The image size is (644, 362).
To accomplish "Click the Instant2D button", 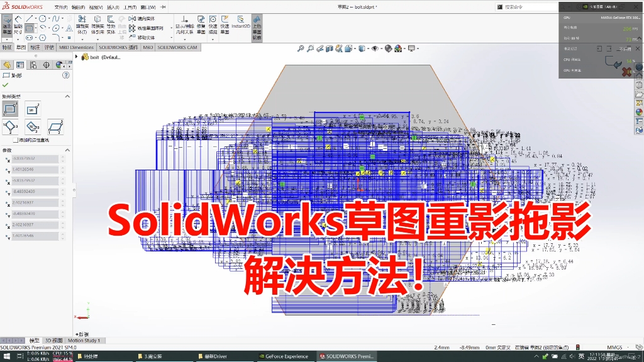I will click(241, 22).
